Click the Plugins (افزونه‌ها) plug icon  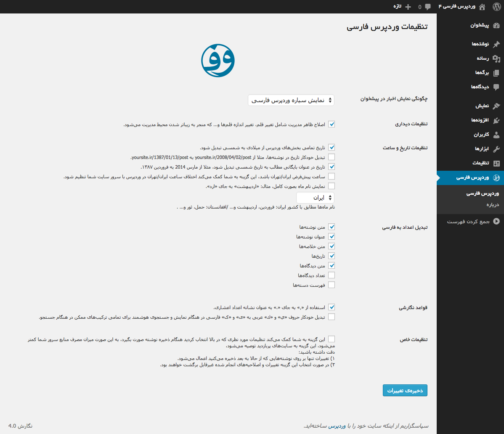[496, 120]
